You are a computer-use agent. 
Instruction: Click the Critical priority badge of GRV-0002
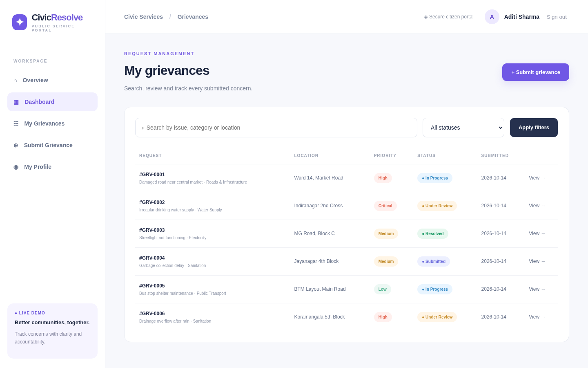point(385,206)
